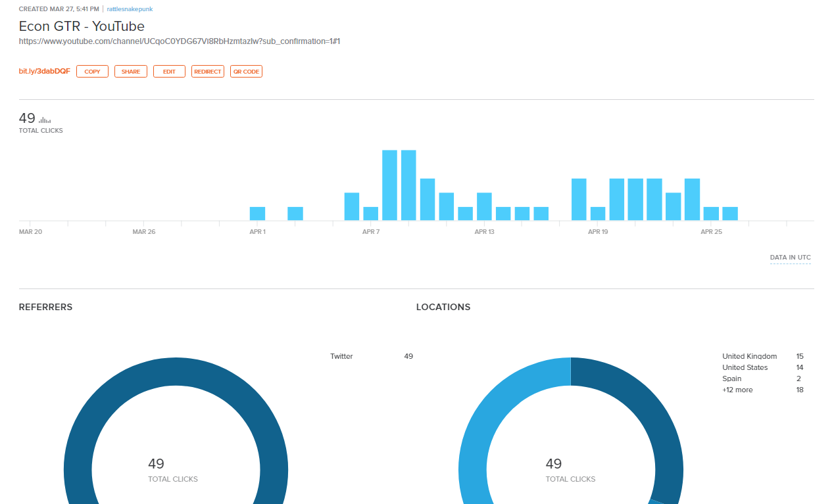The width and height of the screenshot is (834, 504).
Task: Select the bar above the APR 25 label
Action: [x=711, y=214]
